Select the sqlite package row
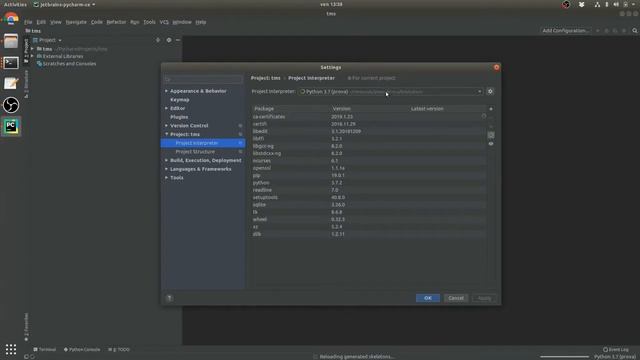This screenshot has height=360, width=640. [369, 205]
